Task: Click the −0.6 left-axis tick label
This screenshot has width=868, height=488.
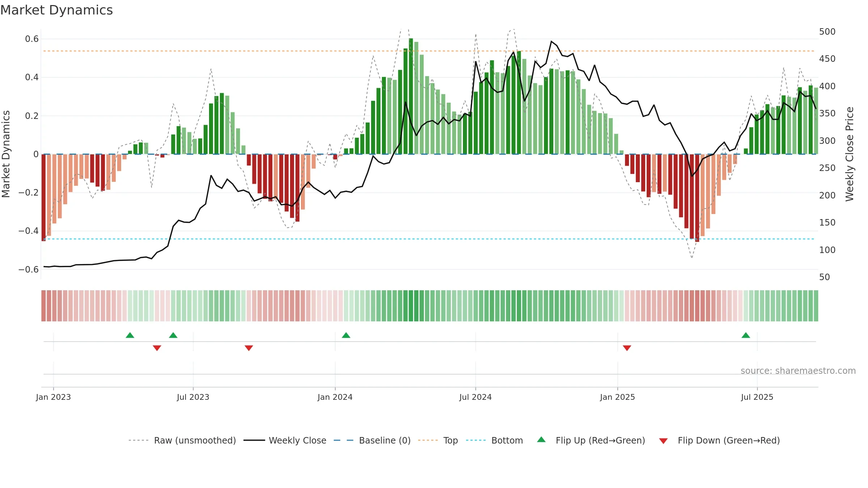Action: coord(29,270)
